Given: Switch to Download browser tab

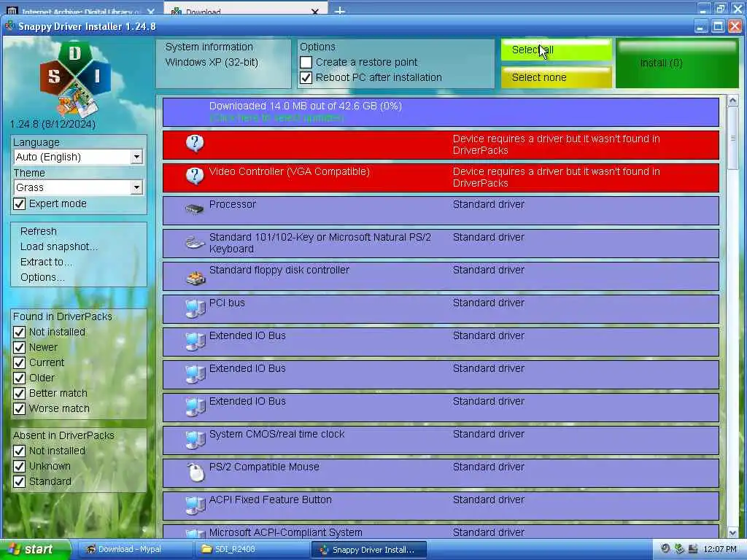Looking at the screenshot, I should [243, 10].
